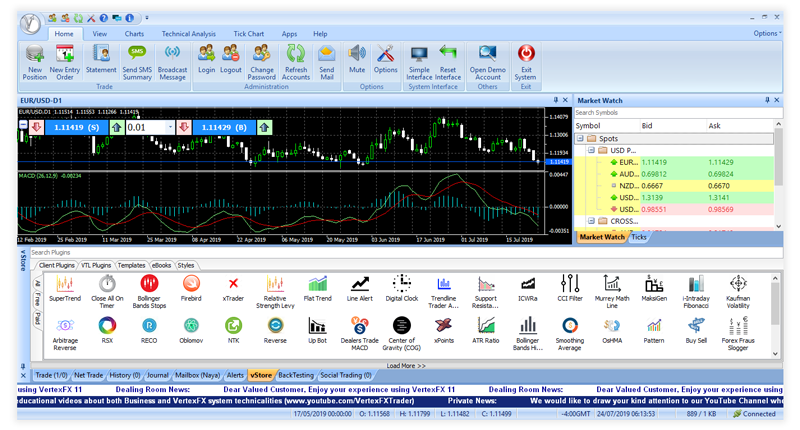Send the SMS Summary
The width and height of the screenshot is (800, 430).
[x=137, y=62]
